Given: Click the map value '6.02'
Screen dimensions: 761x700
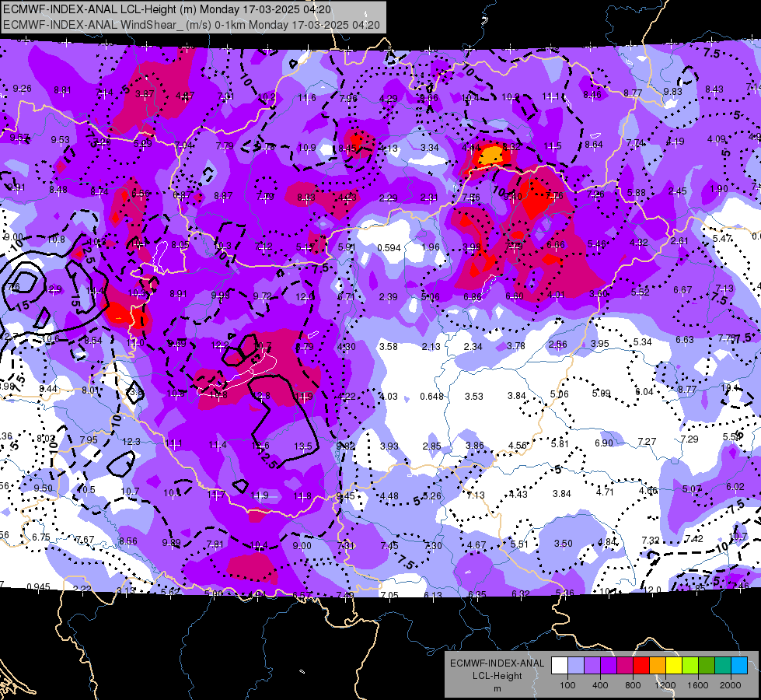Looking at the screenshot, I should [x=735, y=487].
